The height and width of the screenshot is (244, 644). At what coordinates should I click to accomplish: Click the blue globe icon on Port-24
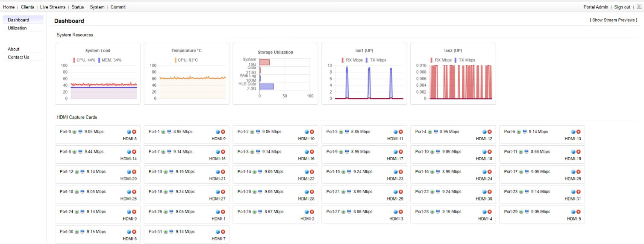pyautogui.click(x=129, y=212)
